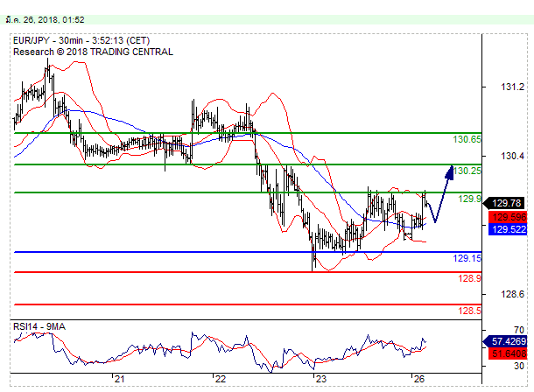This screenshot has width=534, height=392.
Task: Select the 130.25 resistance level label
Action: pos(467,171)
